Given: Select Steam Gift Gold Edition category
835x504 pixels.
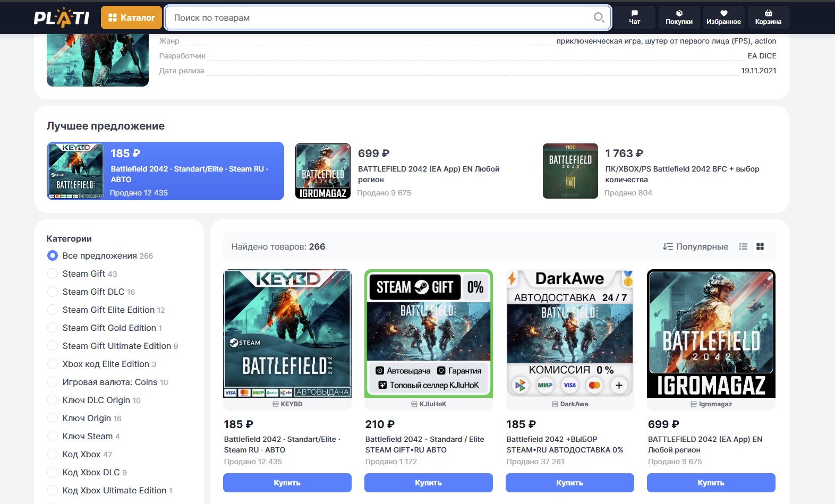Looking at the screenshot, I should [x=105, y=328].
